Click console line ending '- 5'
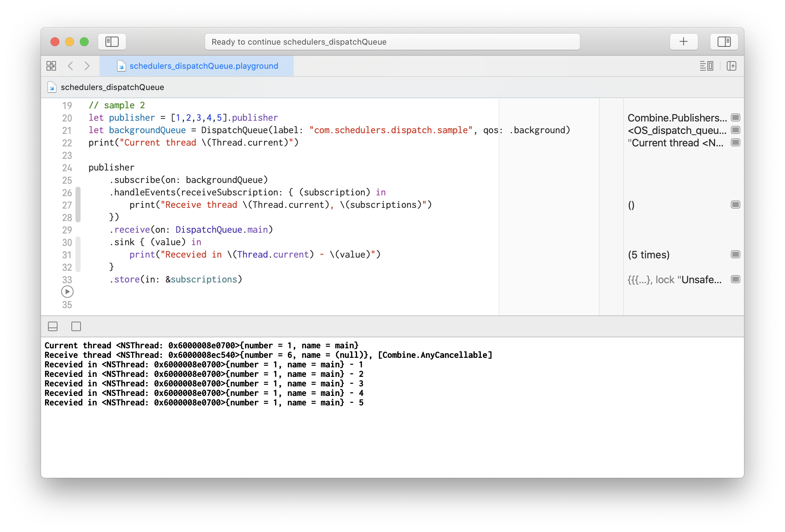 [204, 402]
